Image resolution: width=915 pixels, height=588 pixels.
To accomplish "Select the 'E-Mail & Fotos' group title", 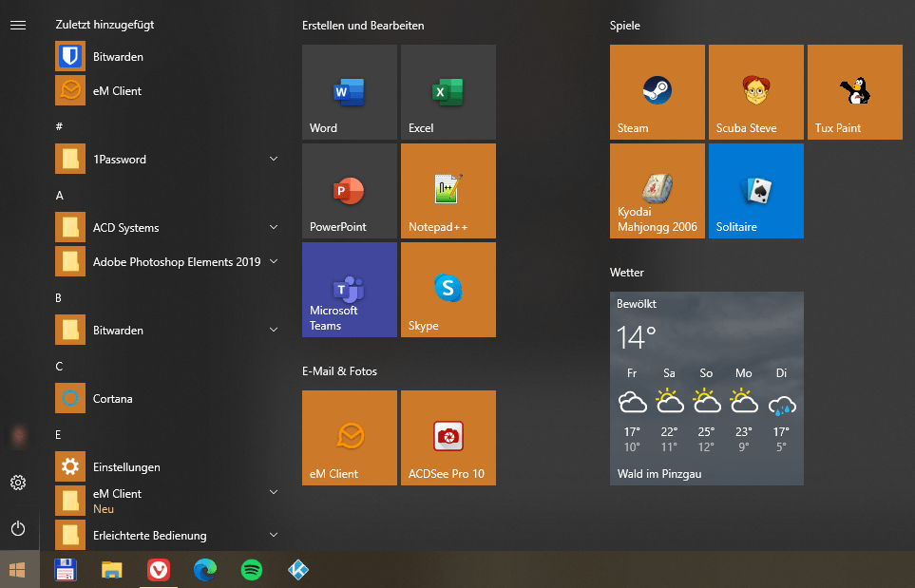I will (x=339, y=371).
